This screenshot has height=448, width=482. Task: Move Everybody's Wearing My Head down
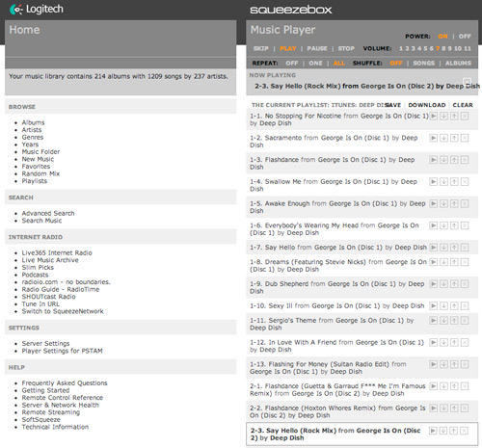(443, 225)
